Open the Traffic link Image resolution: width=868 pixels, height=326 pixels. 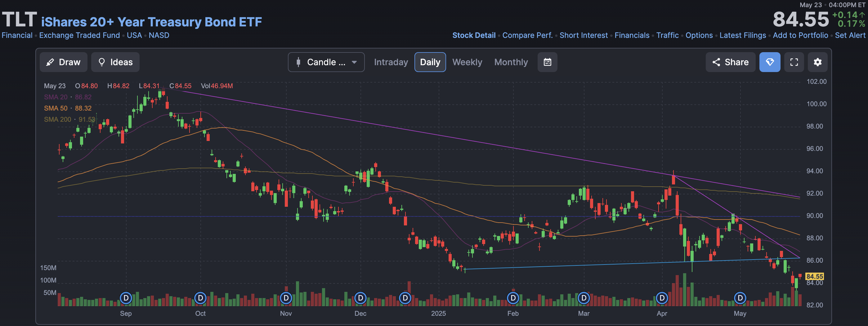tap(667, 35)
